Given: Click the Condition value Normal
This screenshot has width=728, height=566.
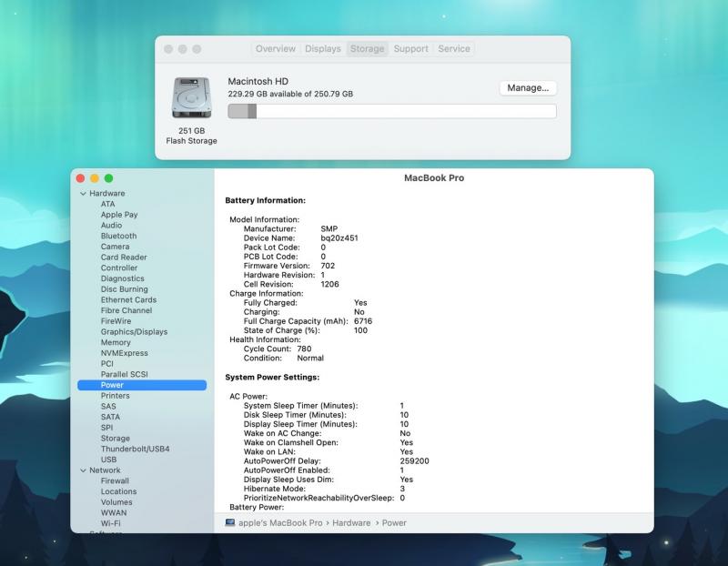Looking at the screenshot, I should pos(310,359).
